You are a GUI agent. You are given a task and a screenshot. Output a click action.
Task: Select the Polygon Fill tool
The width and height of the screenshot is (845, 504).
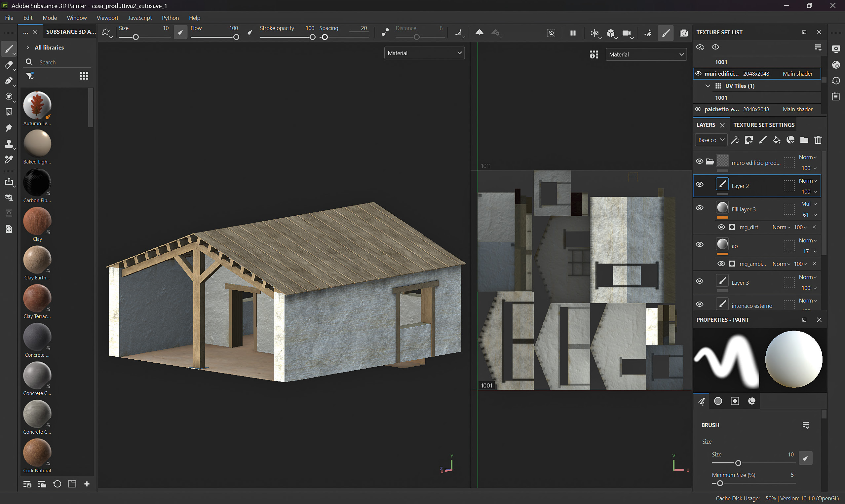coord(9,112)
